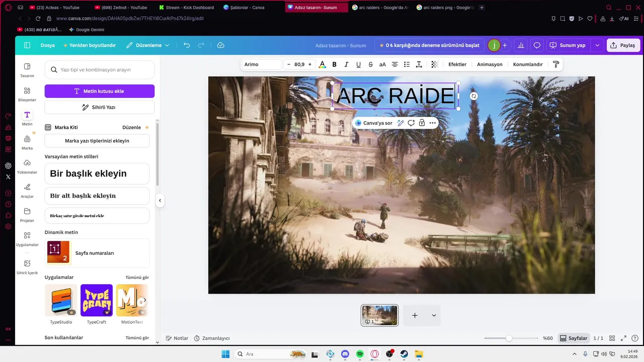This screenshot has height=362, width=644.
Task: Open the grid view icon in the bottom bar
Action: pos(612,338)
